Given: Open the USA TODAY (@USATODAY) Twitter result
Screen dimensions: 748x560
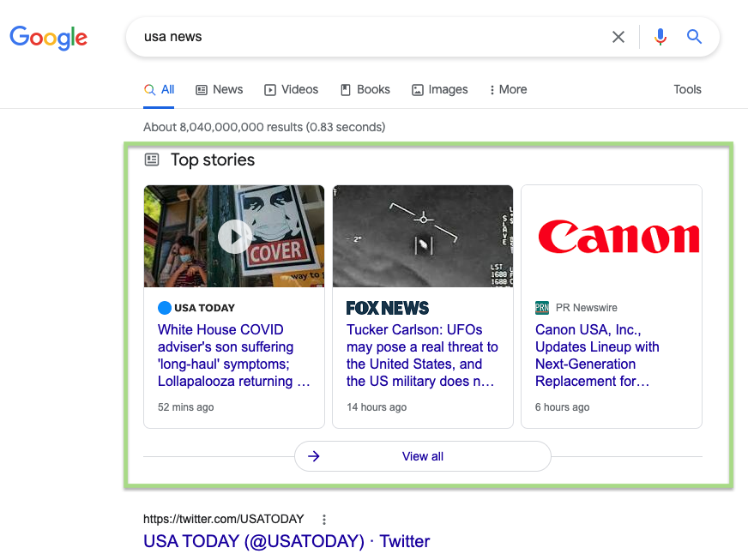Looking at the screenshot, I should pos(287,541).
